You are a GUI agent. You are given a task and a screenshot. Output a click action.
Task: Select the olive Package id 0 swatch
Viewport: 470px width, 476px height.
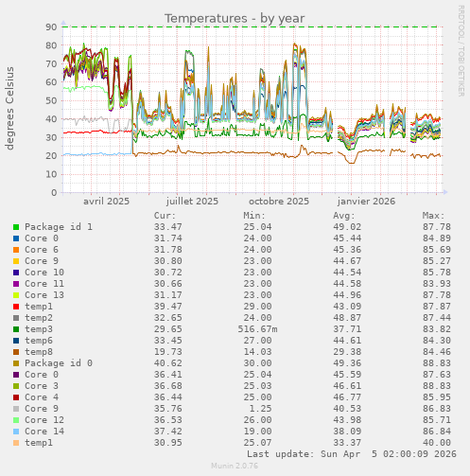point(16,363)
